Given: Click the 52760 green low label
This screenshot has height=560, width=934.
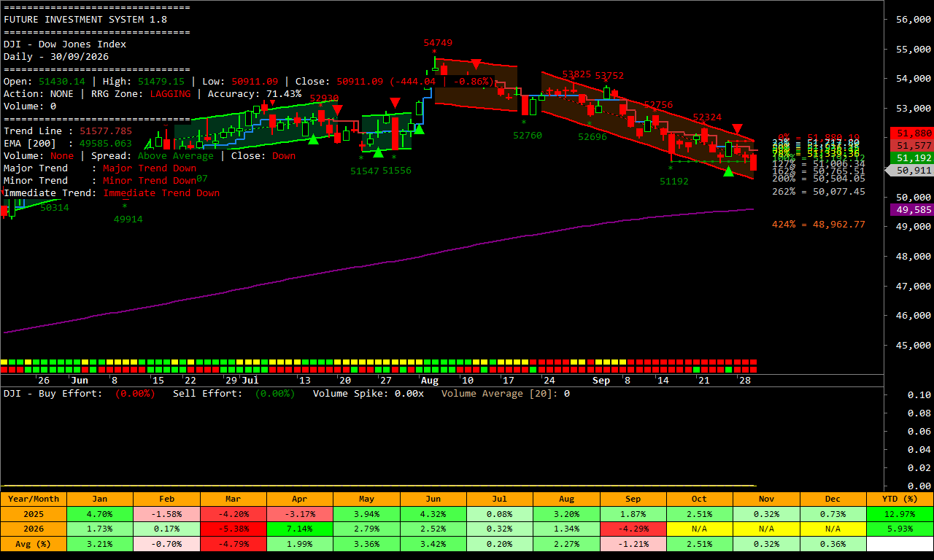Looking at the screenshot, I should point(528,135).
